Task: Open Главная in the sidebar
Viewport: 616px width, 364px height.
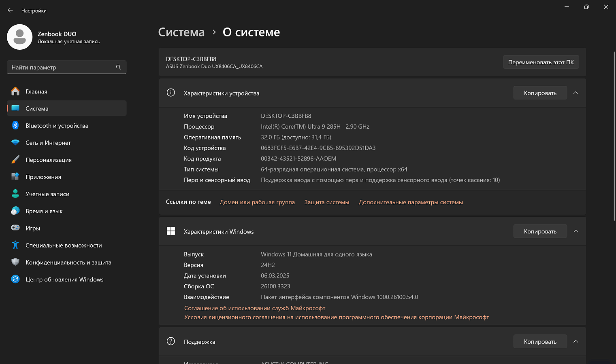Action: pyautogui.click(x=67, y=91)
